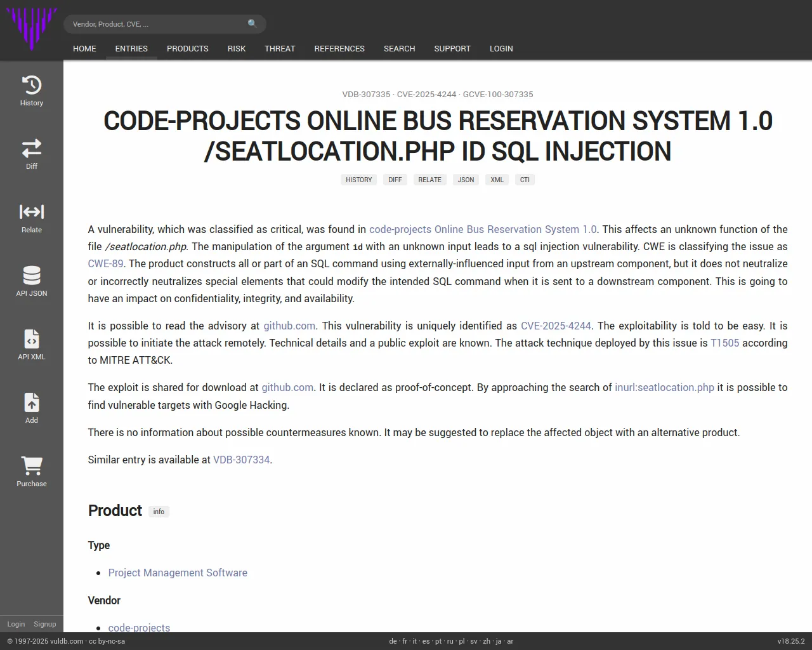Open the VDB-307334 similar entry link

242,460
